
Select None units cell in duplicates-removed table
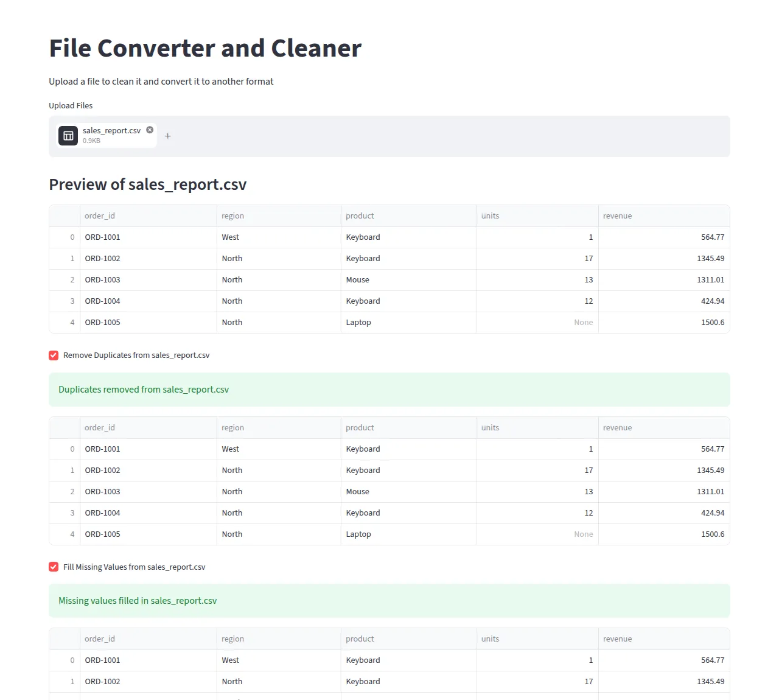click(537, 534)
